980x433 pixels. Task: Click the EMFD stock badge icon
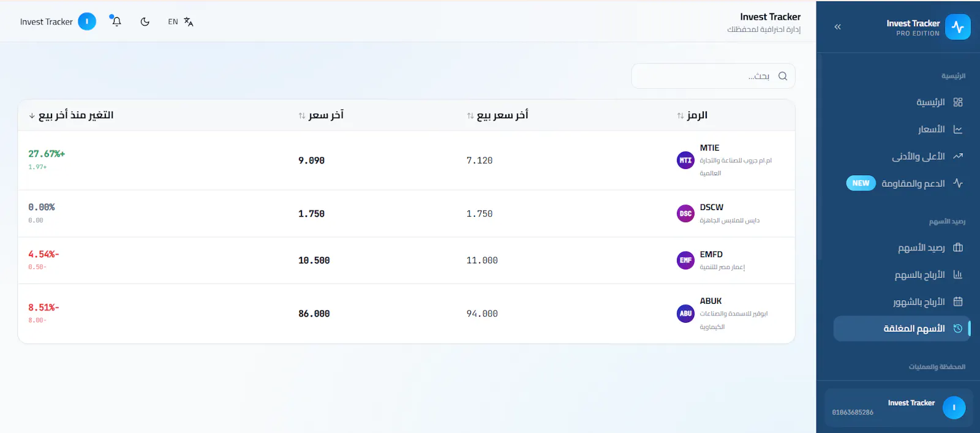click(x=685, y=260)
